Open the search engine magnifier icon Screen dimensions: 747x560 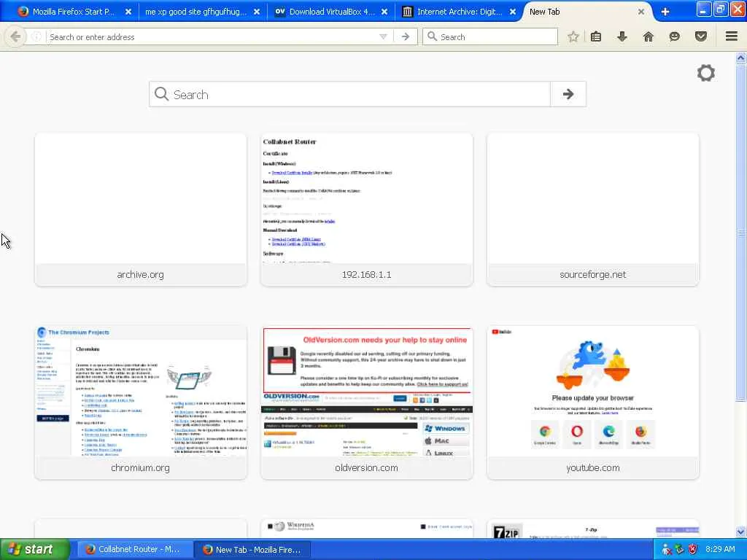pyautogui.click(x=432, y=36)
